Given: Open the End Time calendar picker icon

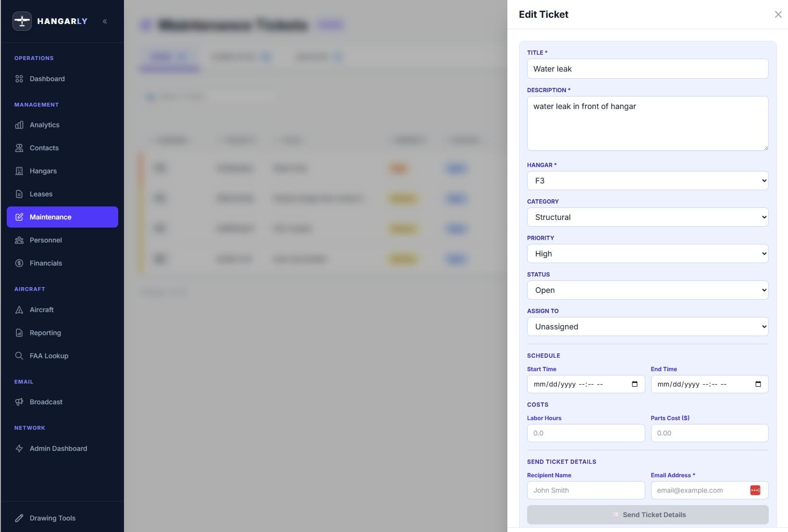Looking at the screenshot, I should pos(758,384).
